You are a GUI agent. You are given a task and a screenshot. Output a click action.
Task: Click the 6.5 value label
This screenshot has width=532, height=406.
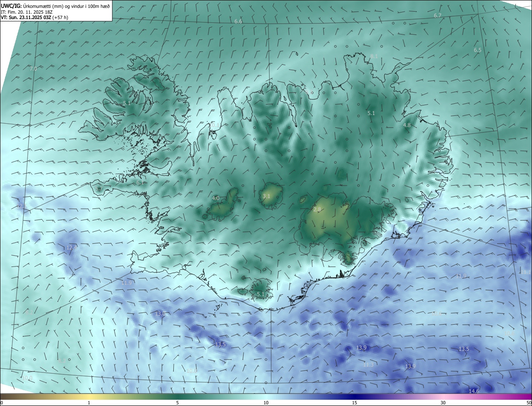tap(478, 50)
